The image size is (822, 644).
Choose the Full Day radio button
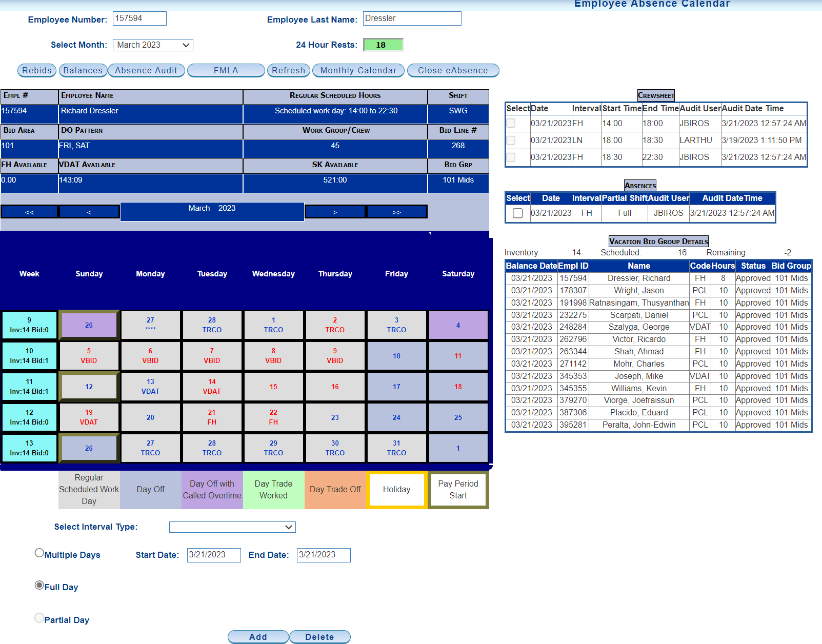[39, 585]
